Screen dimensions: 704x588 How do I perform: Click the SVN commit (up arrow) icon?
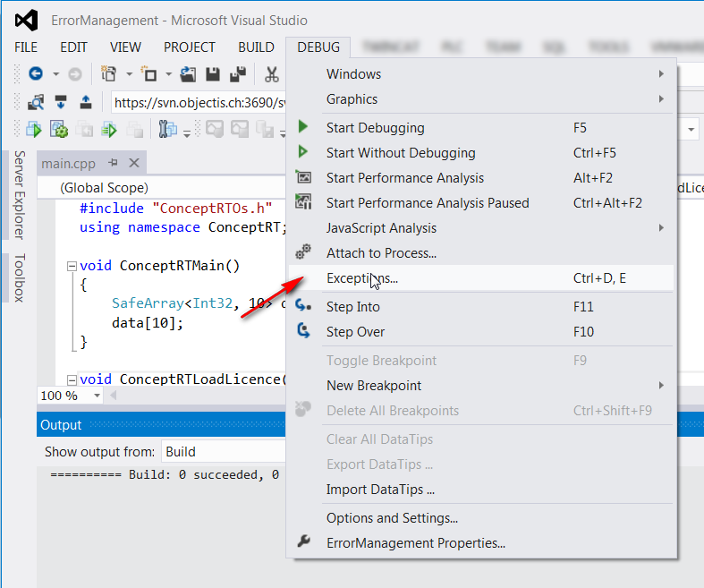[x=86, y=102]
